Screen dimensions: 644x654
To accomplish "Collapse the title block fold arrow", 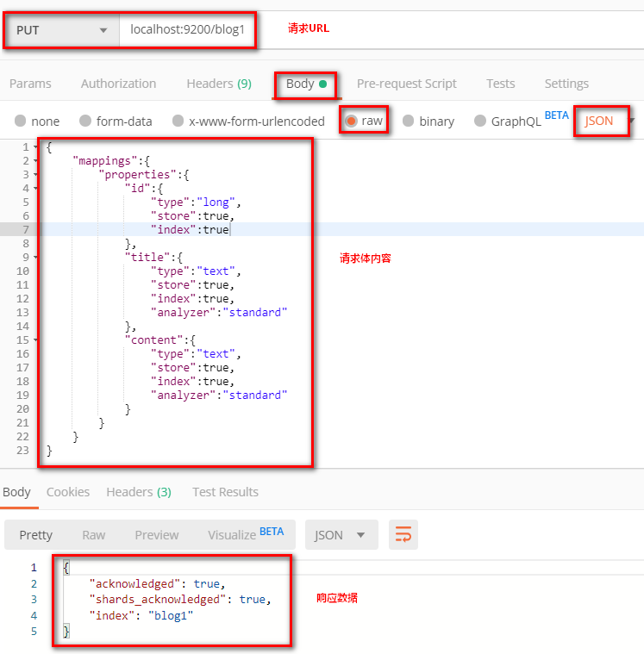I will point(36,258).
